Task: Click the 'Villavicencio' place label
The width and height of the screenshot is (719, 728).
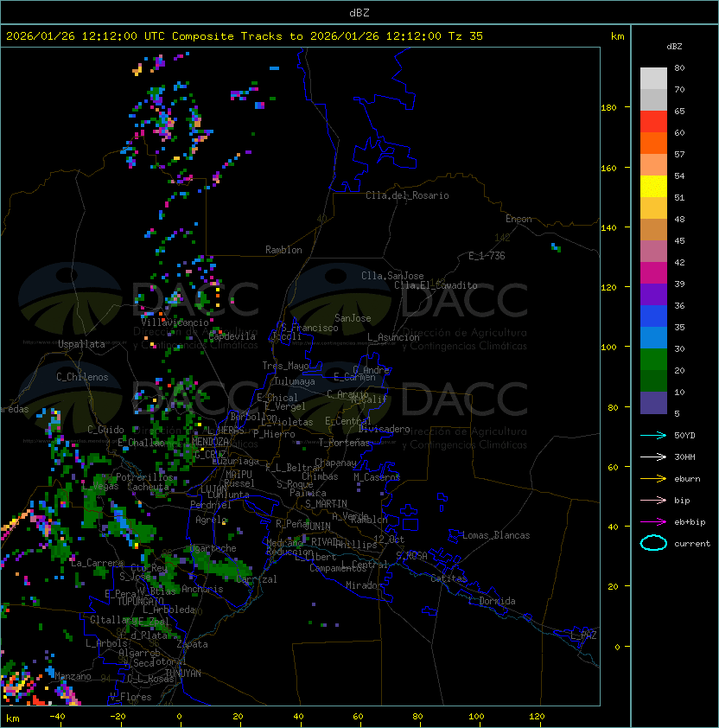Action: tap(175, 322)
